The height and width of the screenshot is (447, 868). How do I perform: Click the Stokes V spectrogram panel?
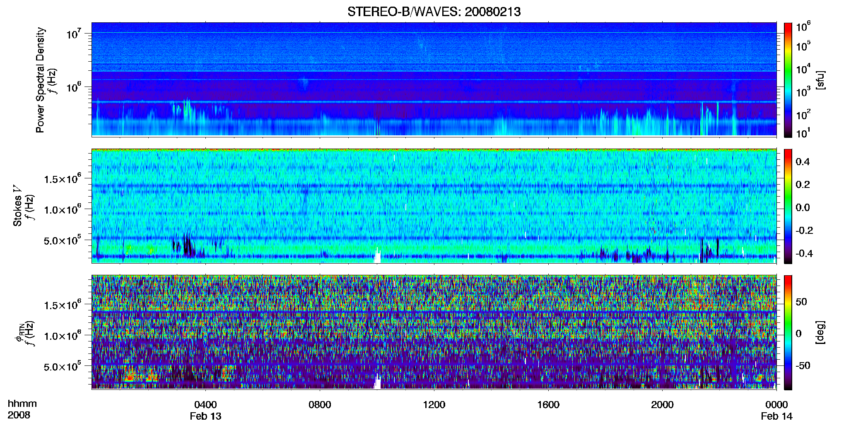pos(434,206)
